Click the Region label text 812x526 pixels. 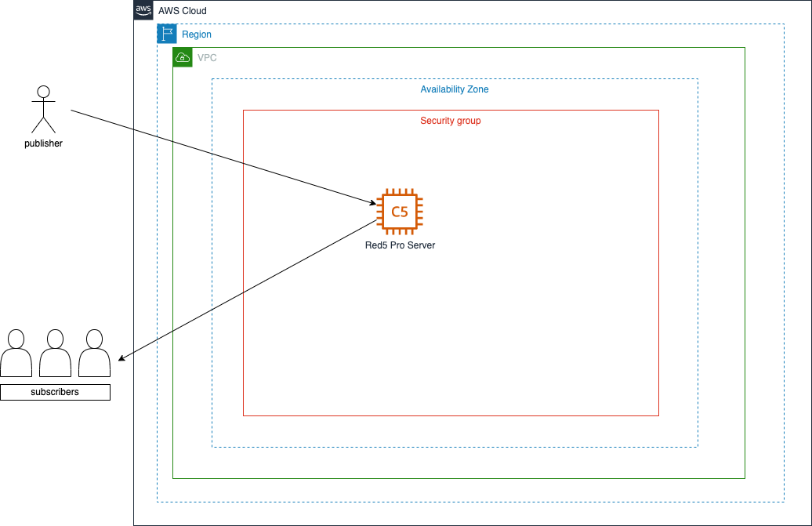pyautogui.click(x=196, y=34)
